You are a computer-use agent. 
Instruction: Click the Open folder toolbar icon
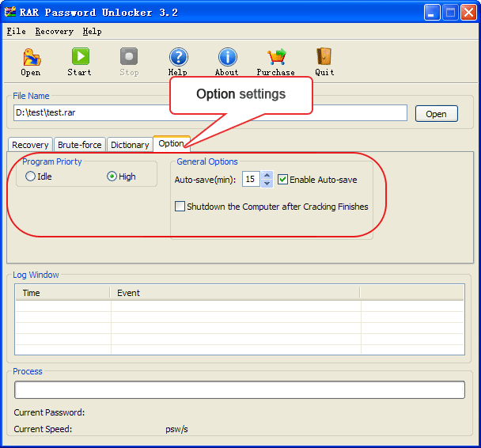tap(32, 57)
